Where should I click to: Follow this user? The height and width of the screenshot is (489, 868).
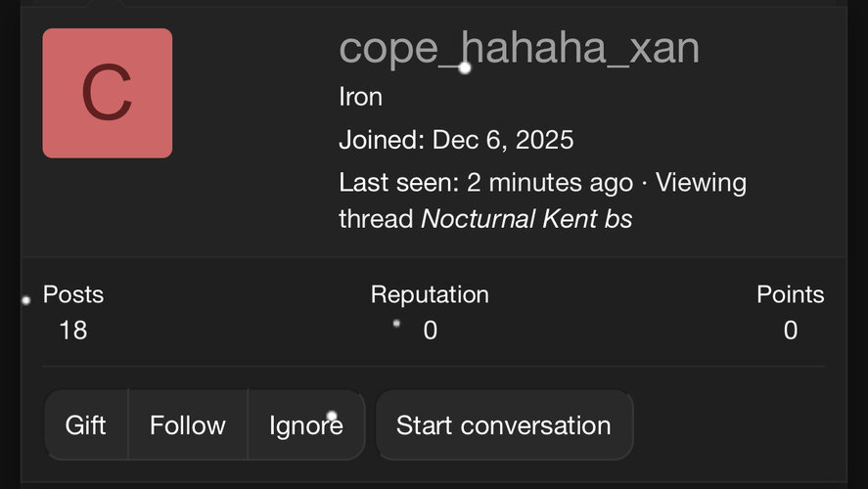[188, 425]
